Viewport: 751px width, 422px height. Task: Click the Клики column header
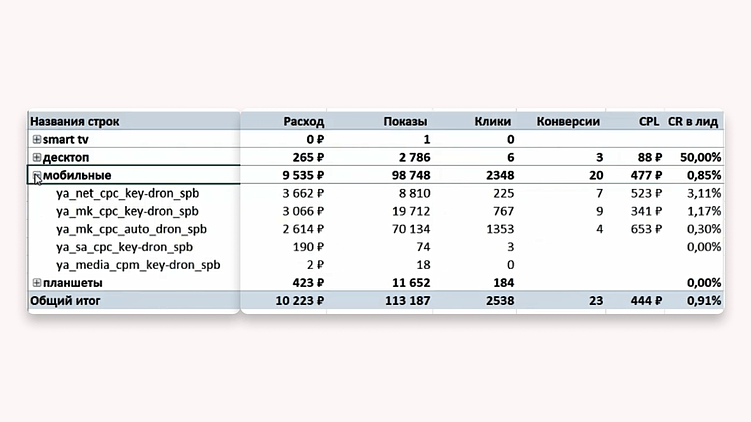(493, 122)
